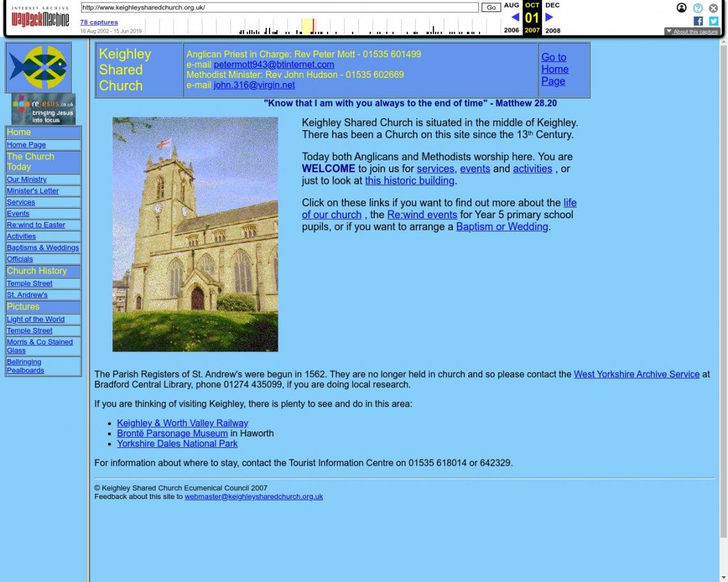Click the Wayback Machine logo

tap(40, 17)
